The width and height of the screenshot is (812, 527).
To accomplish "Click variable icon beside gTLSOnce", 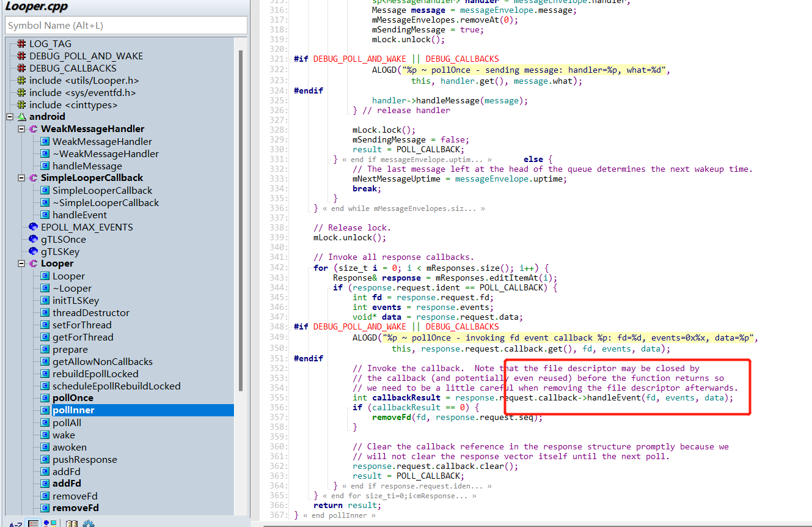I will (x=33, y=239).
